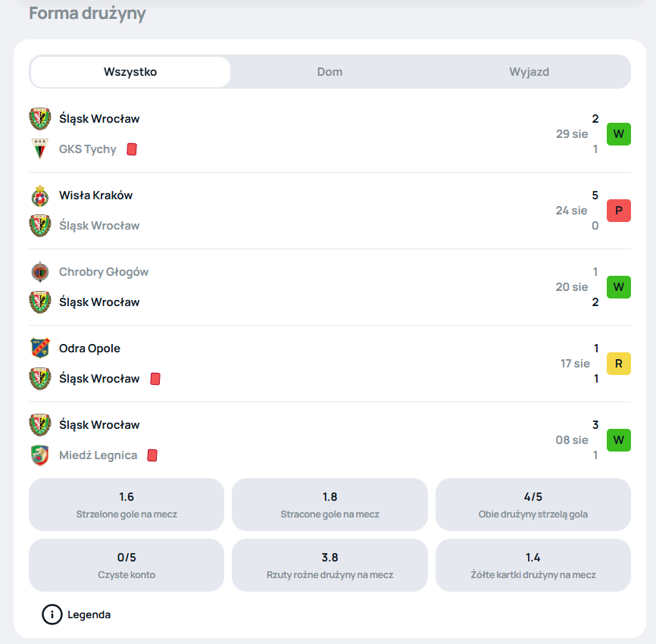Open the Odra Opole team name link

89,349
